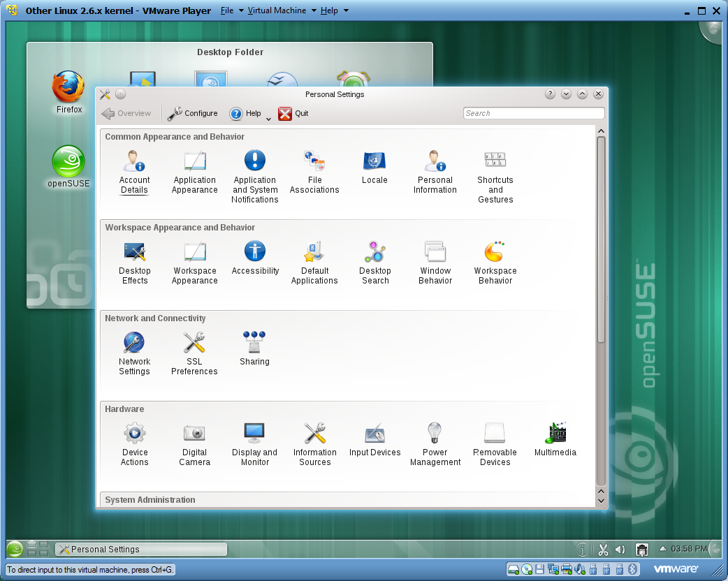This screenshot has width=728, height=581.
Task: Click the VMware Bluetooth status icon
Action: click(632, 569)
